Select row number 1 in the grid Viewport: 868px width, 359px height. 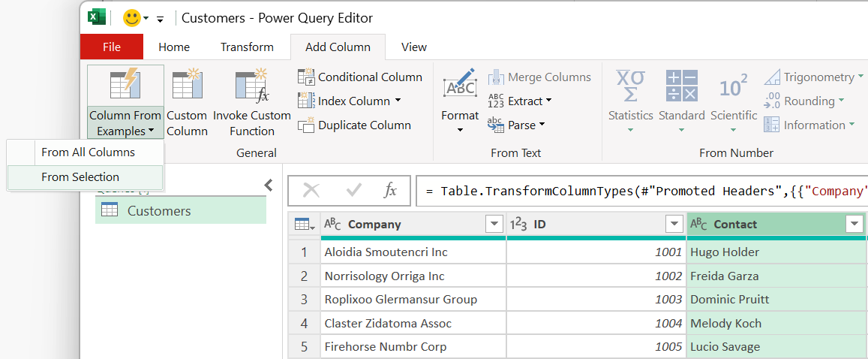304,252
